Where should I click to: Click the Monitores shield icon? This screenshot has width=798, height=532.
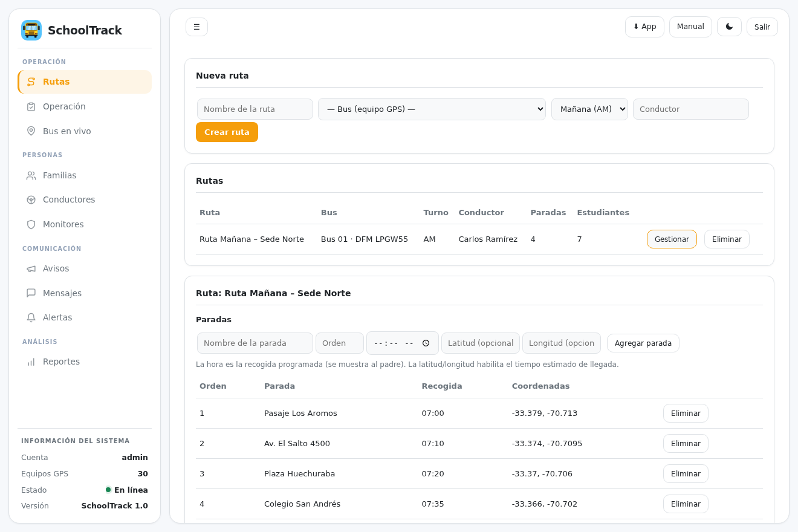tap(31, 224)
